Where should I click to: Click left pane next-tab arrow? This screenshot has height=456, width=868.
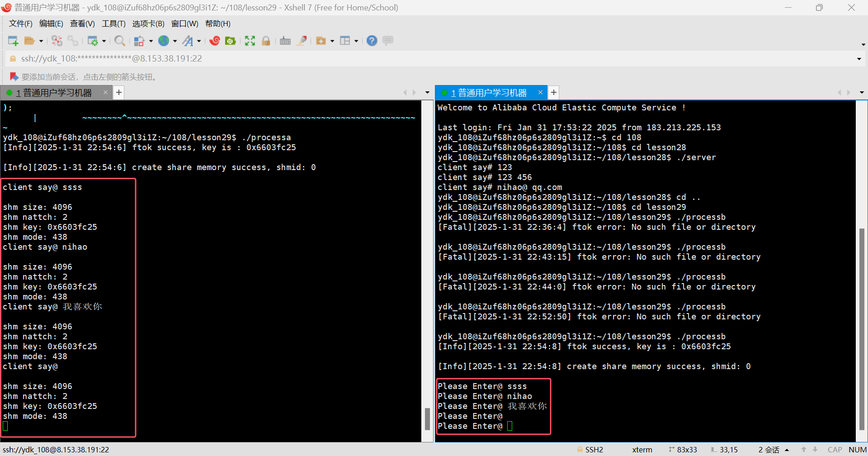point(414,93)
